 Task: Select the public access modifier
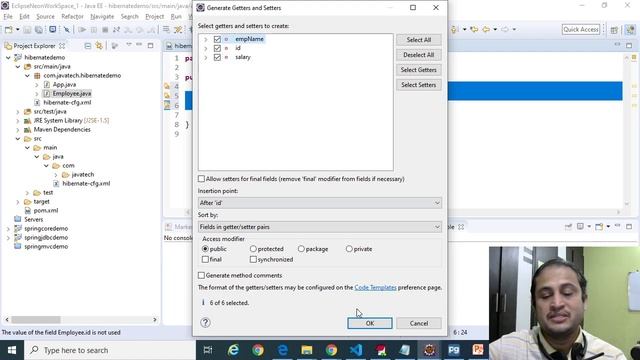pos(205,249)
